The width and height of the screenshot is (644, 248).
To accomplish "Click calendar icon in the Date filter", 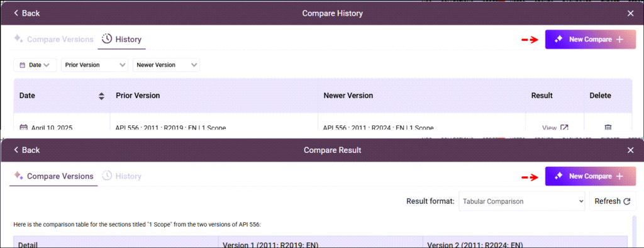I will pyautogui.click(x=23, y=65).
